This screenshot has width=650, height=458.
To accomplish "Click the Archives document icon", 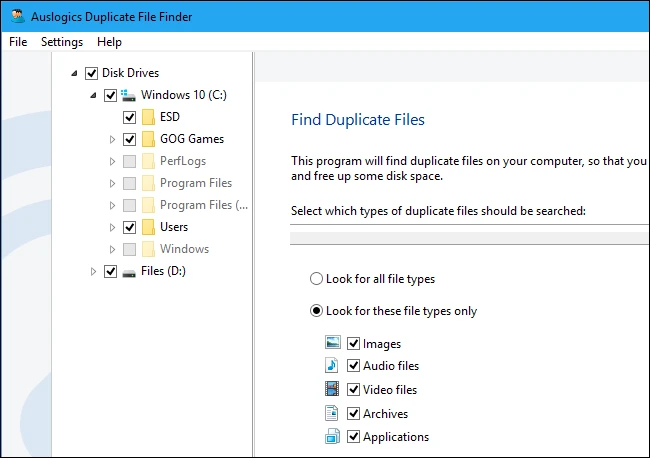I will (333, 413).
